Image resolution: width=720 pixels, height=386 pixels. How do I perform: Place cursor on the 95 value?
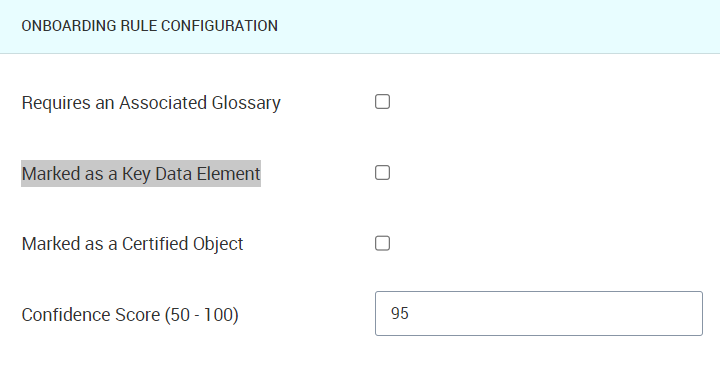399,313
